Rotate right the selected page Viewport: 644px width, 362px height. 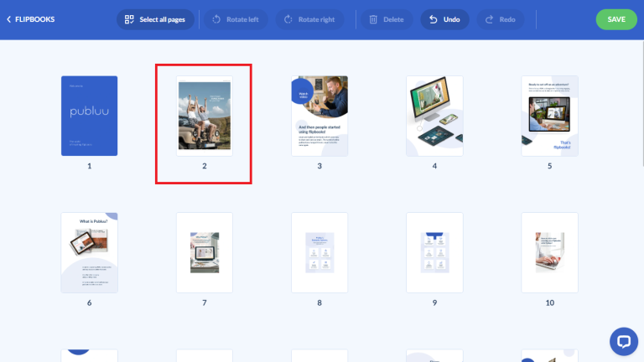pos(310,19)
